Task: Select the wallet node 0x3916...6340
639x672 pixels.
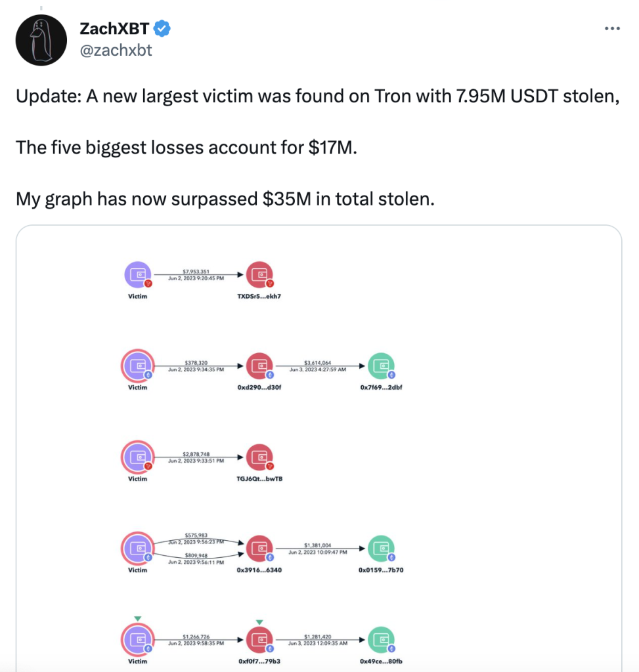Action: 257,550
